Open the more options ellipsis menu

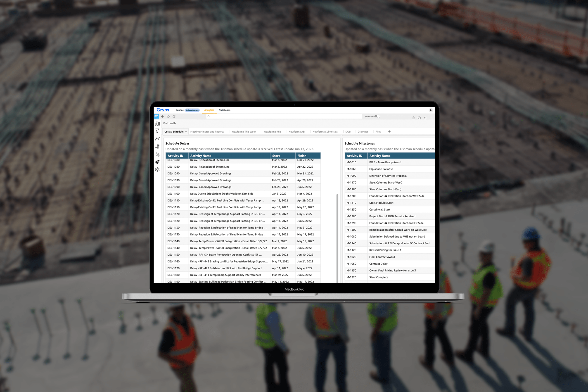click(x=431, y=118)
